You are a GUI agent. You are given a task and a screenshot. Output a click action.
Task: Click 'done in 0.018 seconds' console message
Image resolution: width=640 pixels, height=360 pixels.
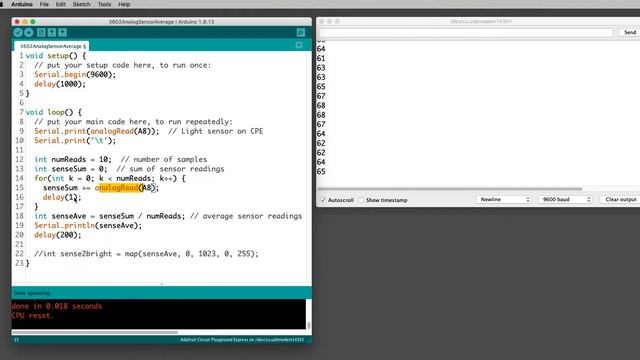pyautogui.click(x=57, y=306)
